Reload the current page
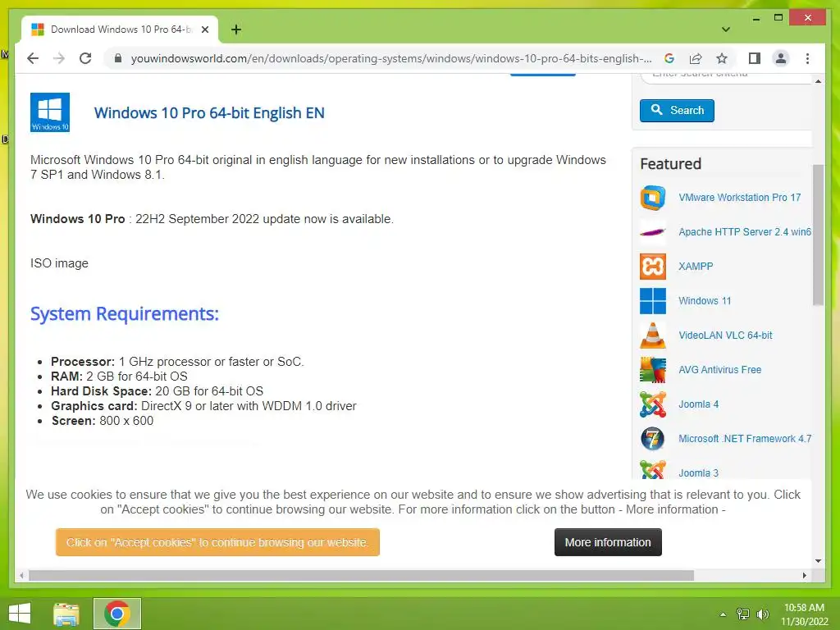Screen dimensions: 840x630 [x=85, y=58]
